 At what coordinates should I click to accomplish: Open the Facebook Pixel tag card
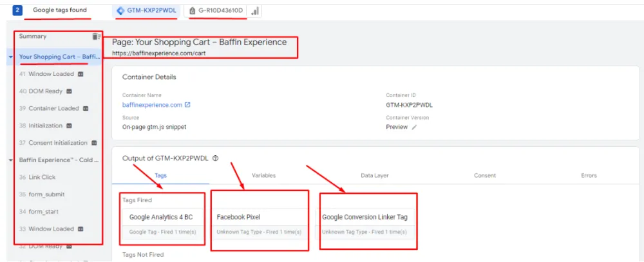[259, 224]
